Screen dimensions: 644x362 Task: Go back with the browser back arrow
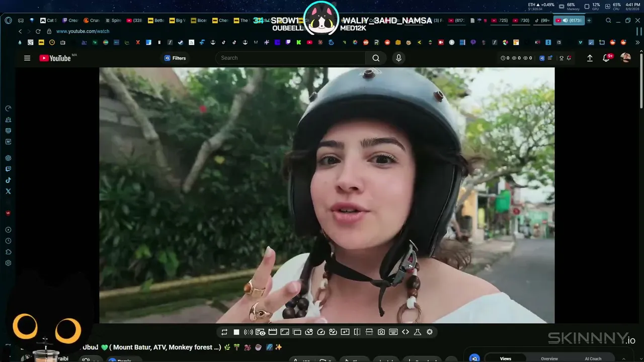tap(20, 31)
